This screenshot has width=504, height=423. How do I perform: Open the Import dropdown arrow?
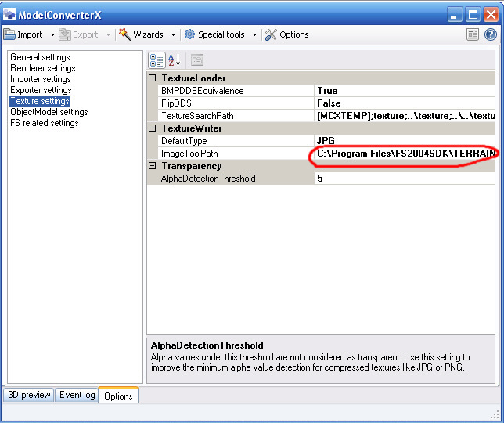pos(52,34)
